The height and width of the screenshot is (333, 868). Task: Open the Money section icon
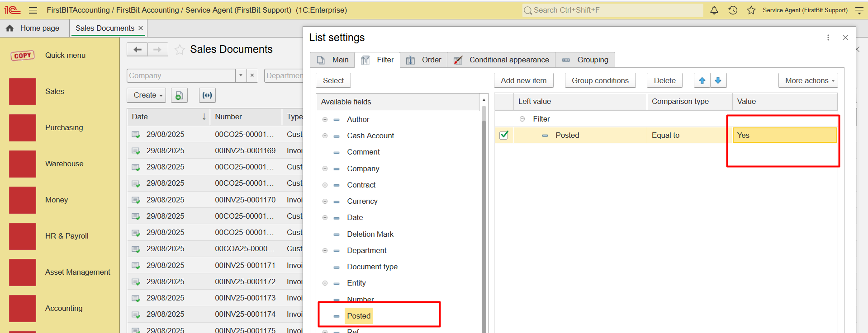[x=23, y=200]
